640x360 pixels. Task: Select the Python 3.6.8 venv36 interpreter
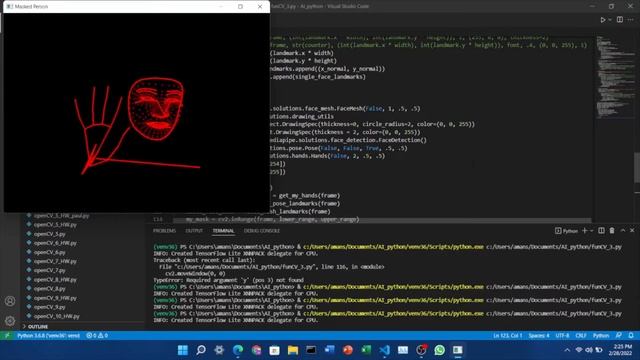tap(48, 336)
